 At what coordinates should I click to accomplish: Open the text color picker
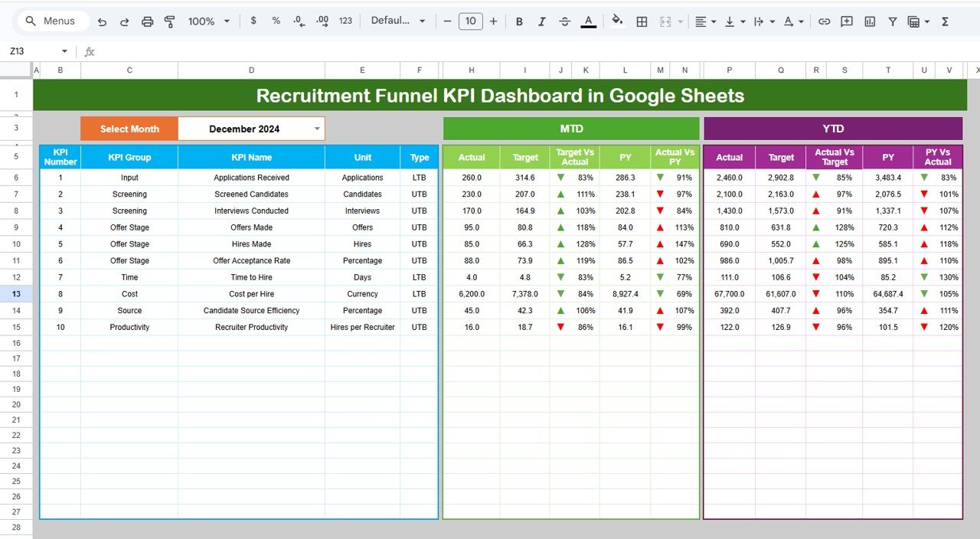coord(588,21)
